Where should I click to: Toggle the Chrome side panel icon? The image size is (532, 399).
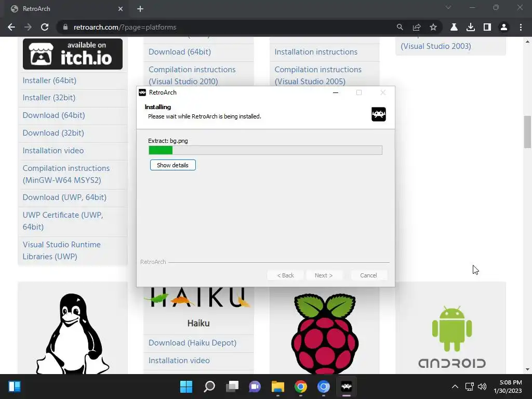pos(487,27)
